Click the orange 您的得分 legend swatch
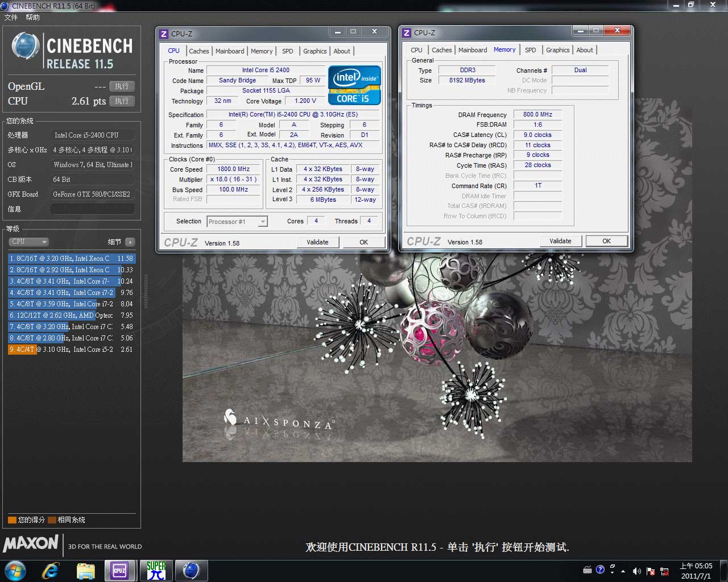This screenshot has width=728, height=582. [12, 519]
